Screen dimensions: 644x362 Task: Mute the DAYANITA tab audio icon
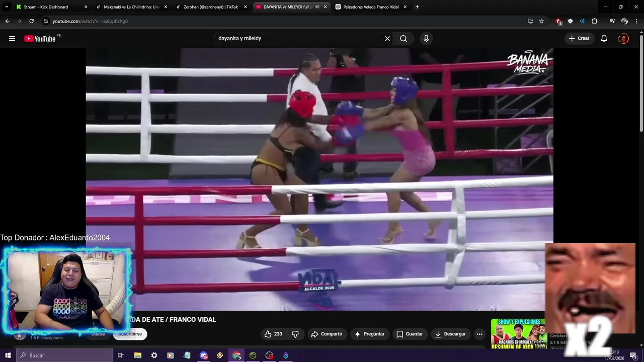pos(317,7)
